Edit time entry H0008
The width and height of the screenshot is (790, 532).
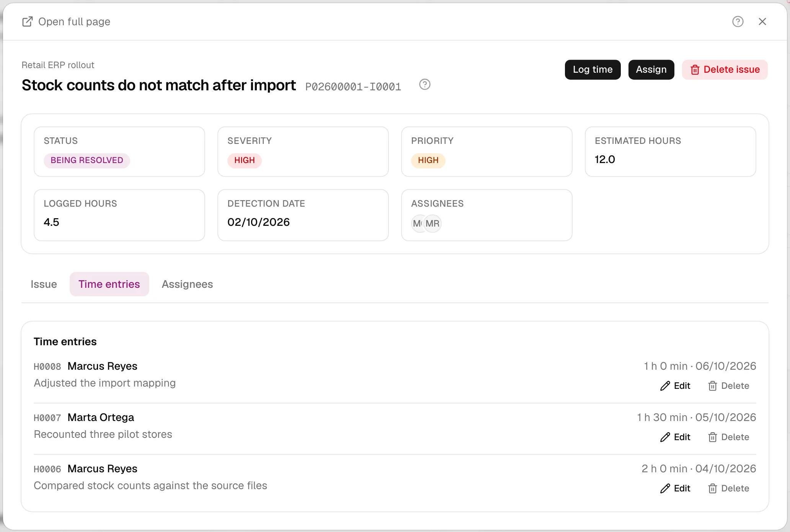[675, 386]
